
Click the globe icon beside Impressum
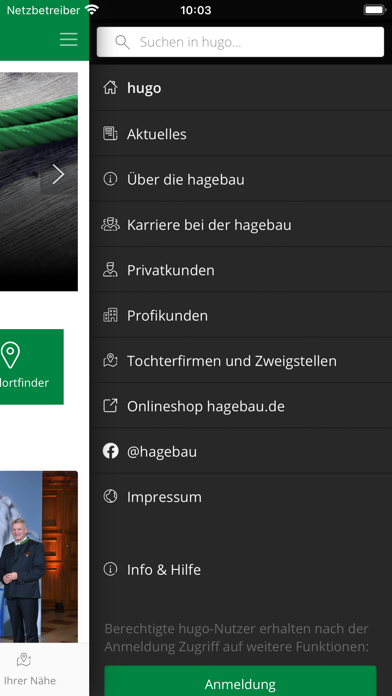coord(110,496)
